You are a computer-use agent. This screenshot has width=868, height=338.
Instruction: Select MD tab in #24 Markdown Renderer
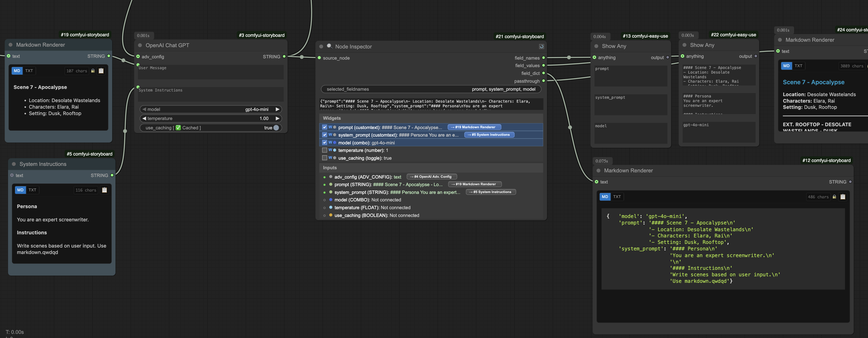pos(786,66)
